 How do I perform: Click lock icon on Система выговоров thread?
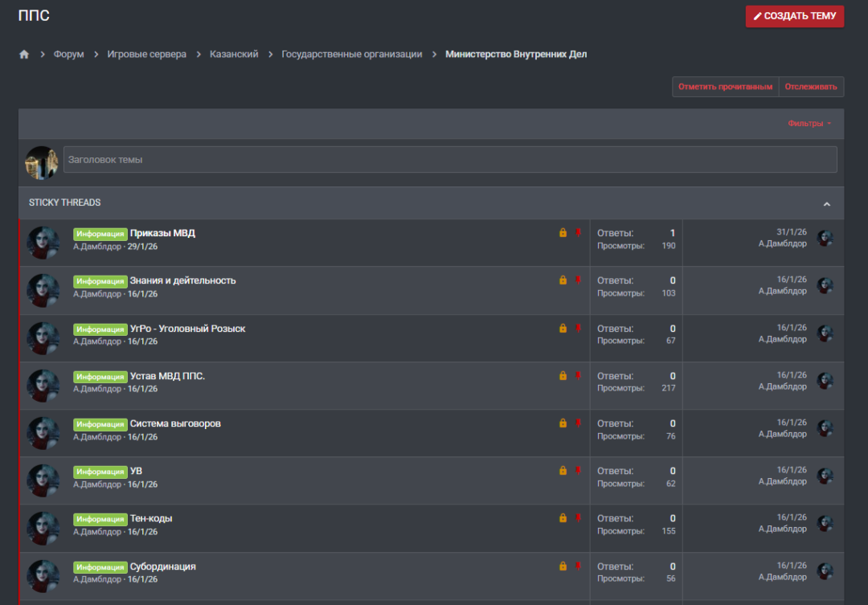tap(563, 423)
